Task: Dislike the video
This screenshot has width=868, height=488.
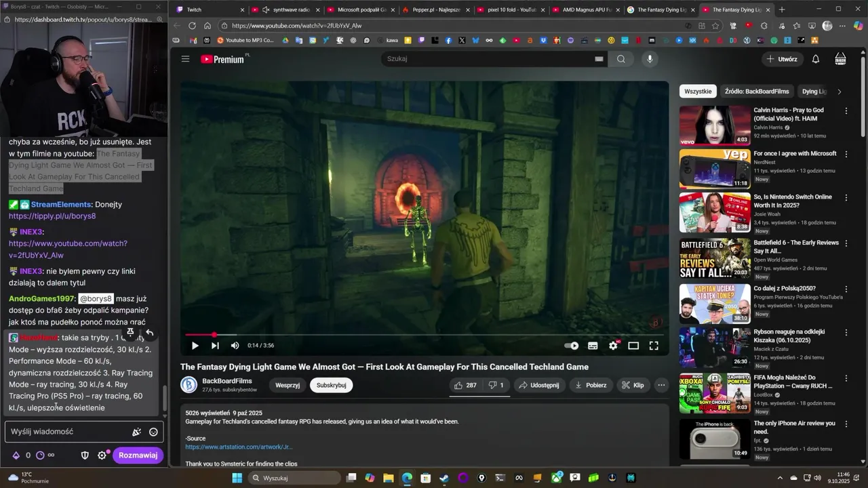Action: point(496,385)
